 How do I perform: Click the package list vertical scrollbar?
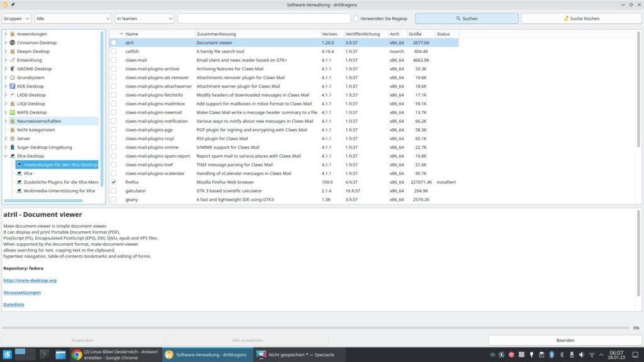click(x=638, y=89)
